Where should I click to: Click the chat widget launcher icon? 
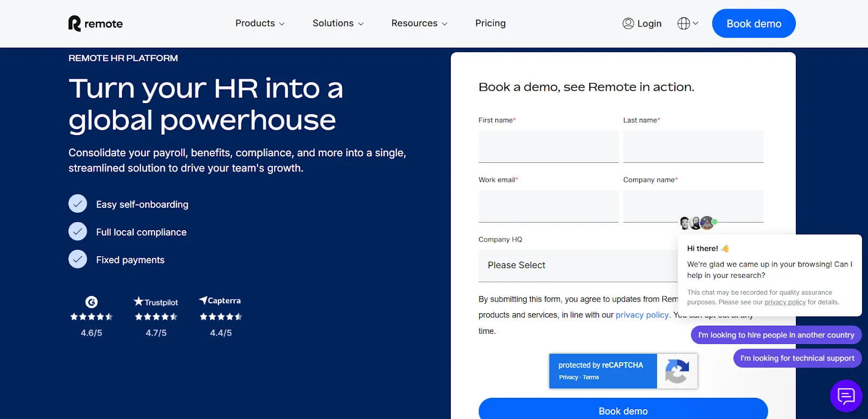[846, 396]
